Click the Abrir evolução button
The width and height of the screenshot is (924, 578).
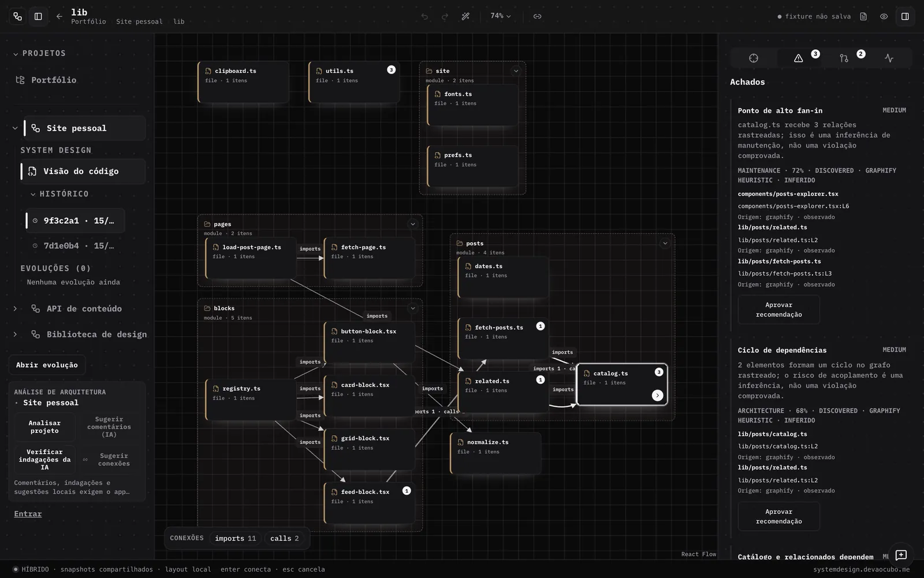click(x=47, y=365)
